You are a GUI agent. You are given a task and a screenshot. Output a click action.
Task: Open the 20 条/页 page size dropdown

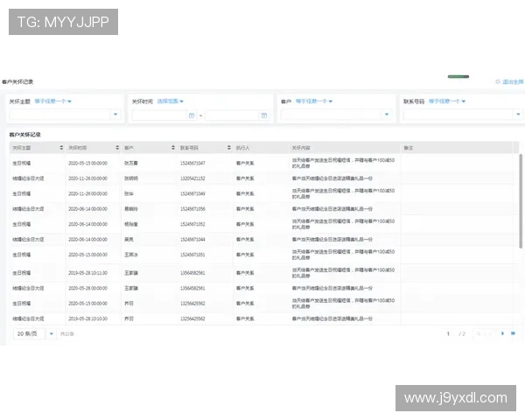(33, 333)
